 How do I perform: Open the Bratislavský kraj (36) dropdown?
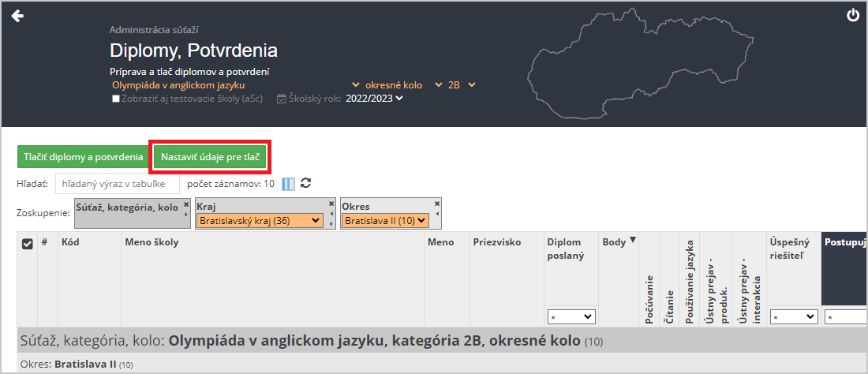point(260,221)
